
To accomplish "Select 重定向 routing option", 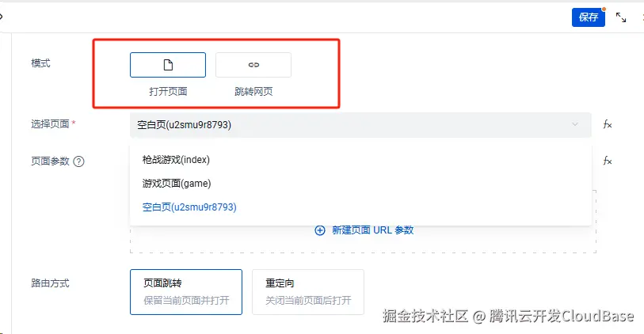I will tap(308, 292).
